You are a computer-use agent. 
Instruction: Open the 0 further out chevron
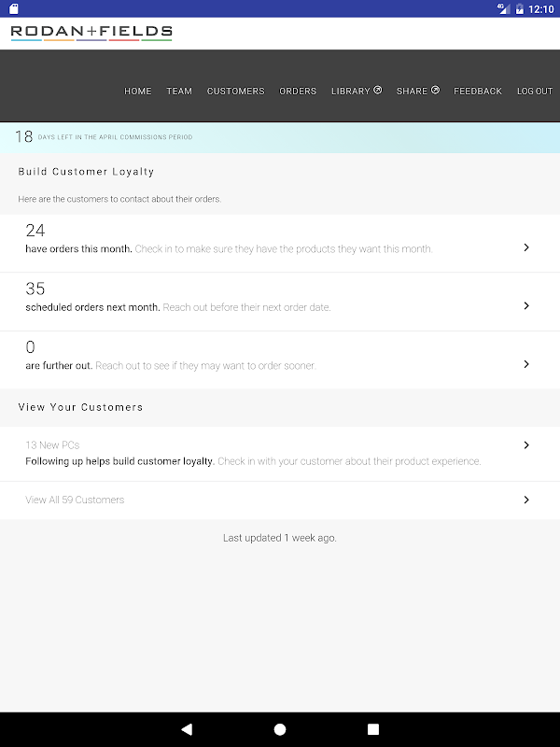click(x=526, y=364)
